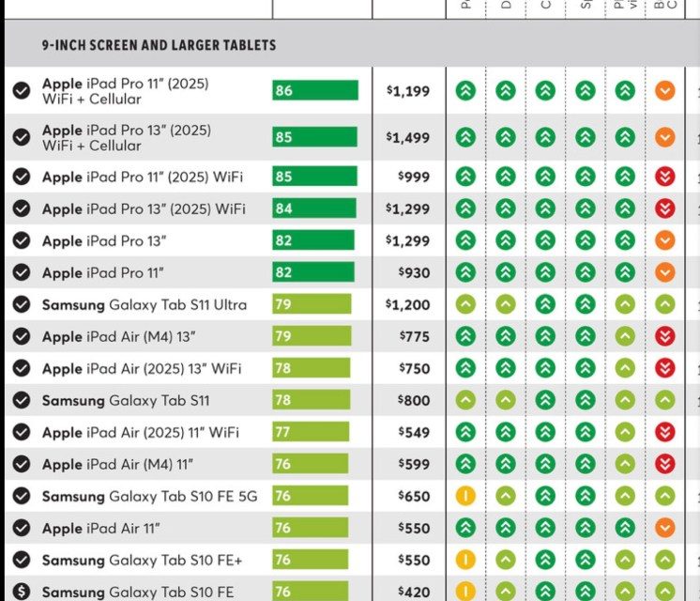
Task: Click the yellow rating icon in Galaxy Tab S10 FE 5G row
Action: [465, 496]
